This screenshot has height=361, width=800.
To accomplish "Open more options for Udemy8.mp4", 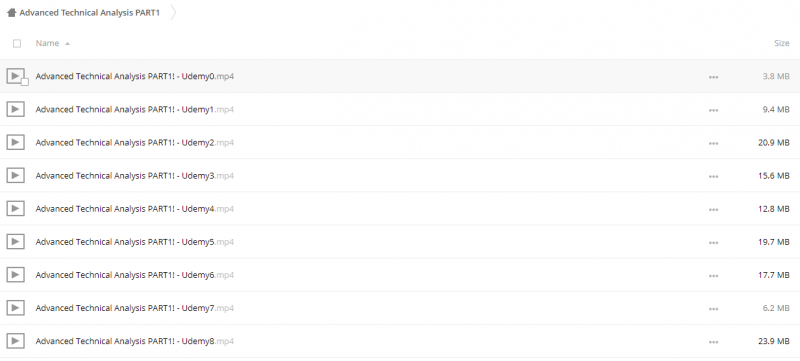I will point(713,342).
